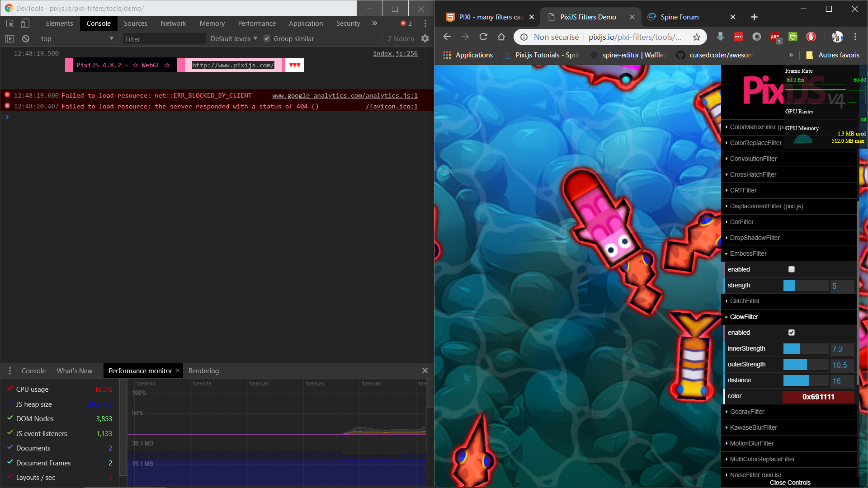Reload the PixiJS Filters Demo page

click(x=483, y=37)
